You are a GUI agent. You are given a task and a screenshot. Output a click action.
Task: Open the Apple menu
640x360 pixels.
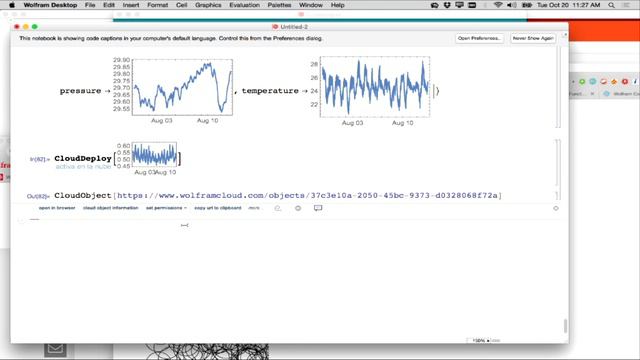coord(12,5)
